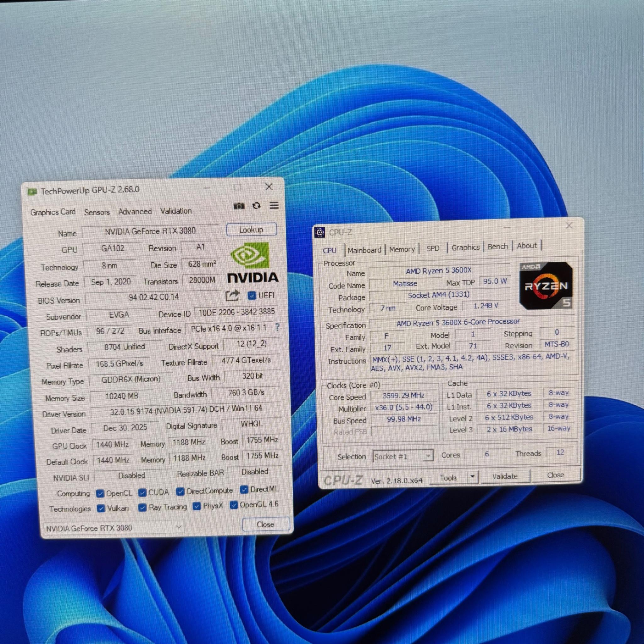Image resolution: width=644 pixels, height=644 pixels.
Task: Click the Package value Socket AM4 (1331)
Action: point(439,295)
